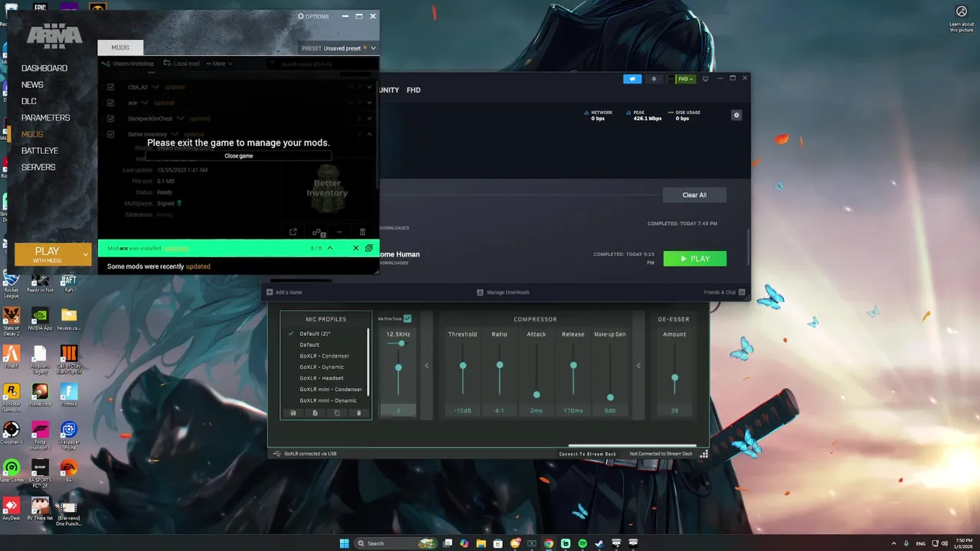Click the compressor Threshold slider handle
The width and height of the screenshot is (980, 551).
463,366
